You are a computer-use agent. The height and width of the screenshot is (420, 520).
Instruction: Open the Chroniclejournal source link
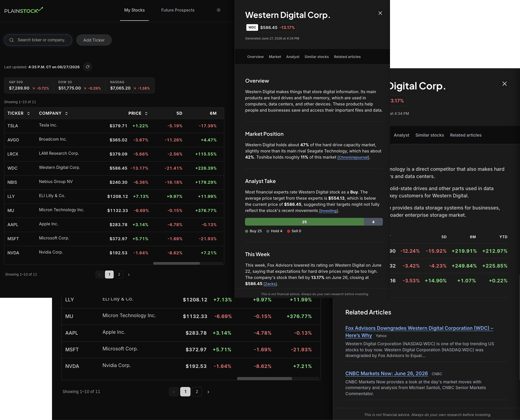(353, 157)
